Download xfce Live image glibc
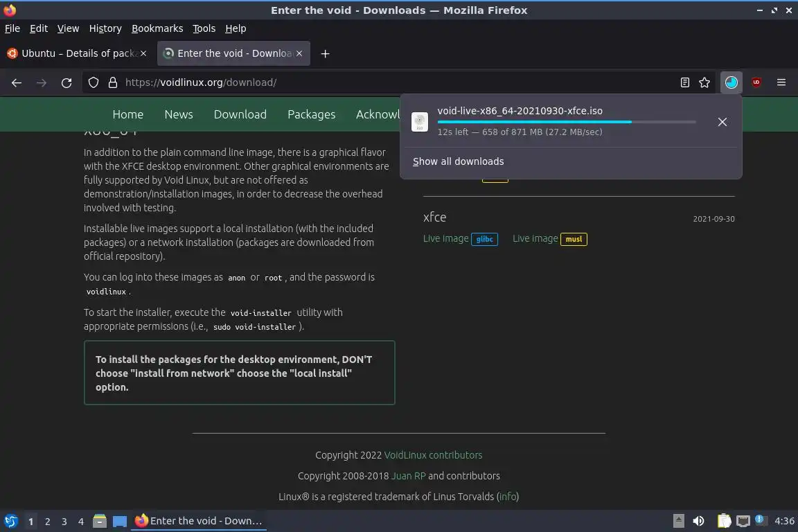The image size is (798, 532). tap(460, 239)
